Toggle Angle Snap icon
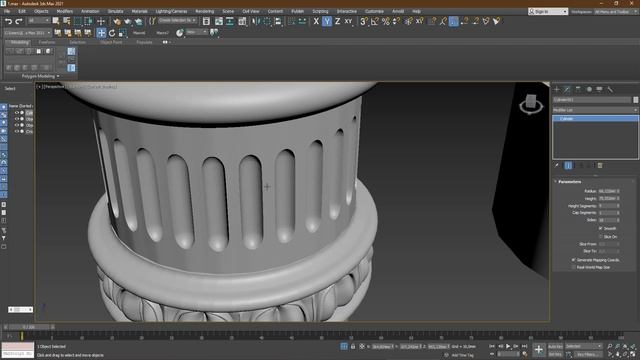The image size is (640, 360). tap(375, 21)
